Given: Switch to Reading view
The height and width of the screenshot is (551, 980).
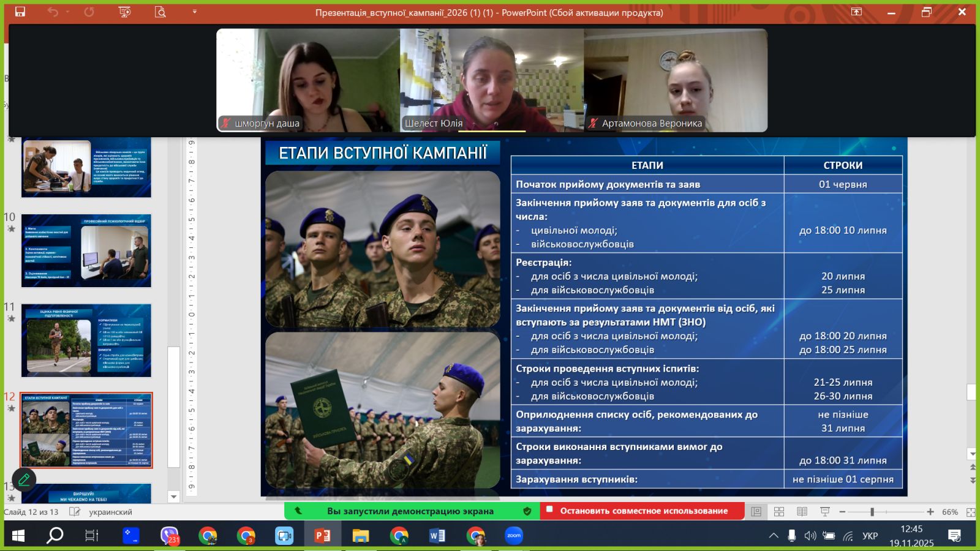Looking at the screenshot, I should click(x=802, y=512).
